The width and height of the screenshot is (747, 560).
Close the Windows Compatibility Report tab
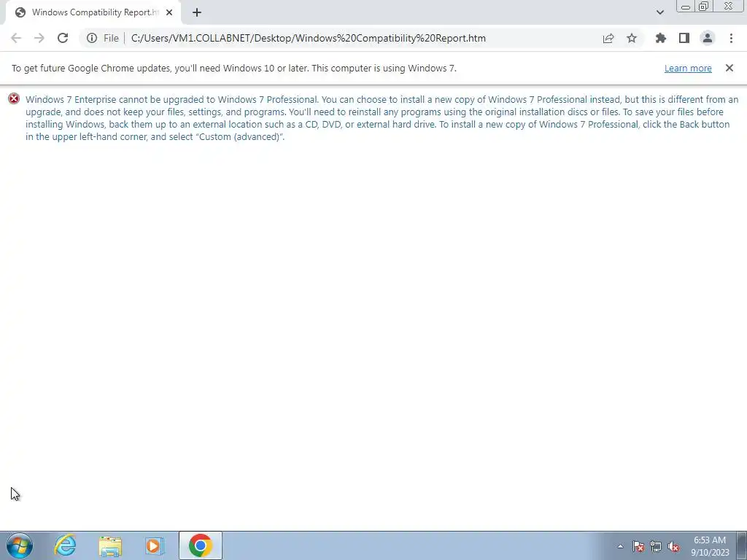(x=169, y=12)
